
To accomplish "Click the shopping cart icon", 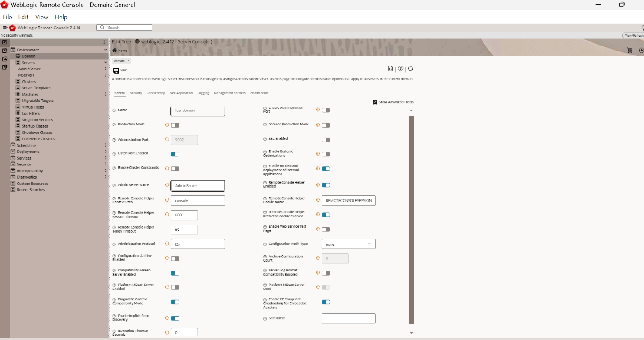I will point(630,51).
